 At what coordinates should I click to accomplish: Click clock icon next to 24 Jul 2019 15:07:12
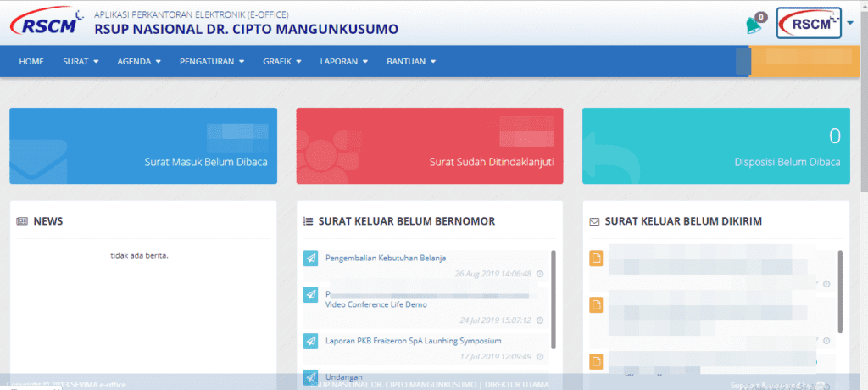click(x=540, y=320)
